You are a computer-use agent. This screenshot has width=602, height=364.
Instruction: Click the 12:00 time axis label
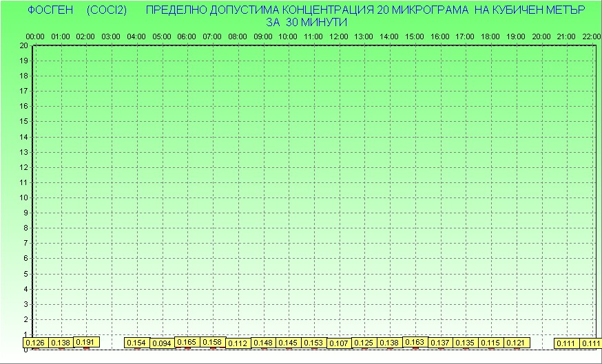pyautogui.click(x=339, y=36)
